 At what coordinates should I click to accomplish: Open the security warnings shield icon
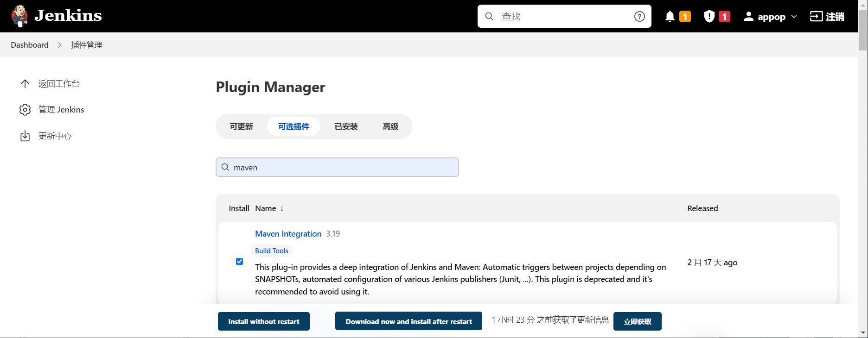(709, 17)
